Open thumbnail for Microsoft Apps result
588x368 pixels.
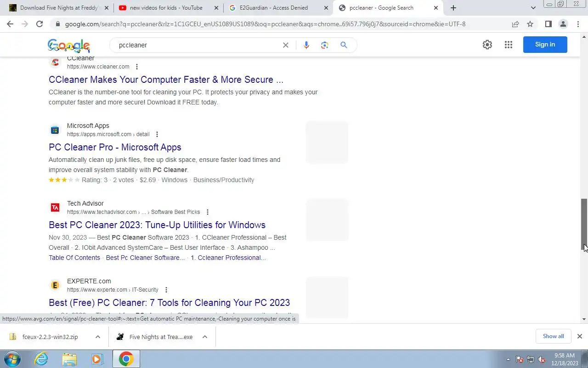click(x=327, y=142)
